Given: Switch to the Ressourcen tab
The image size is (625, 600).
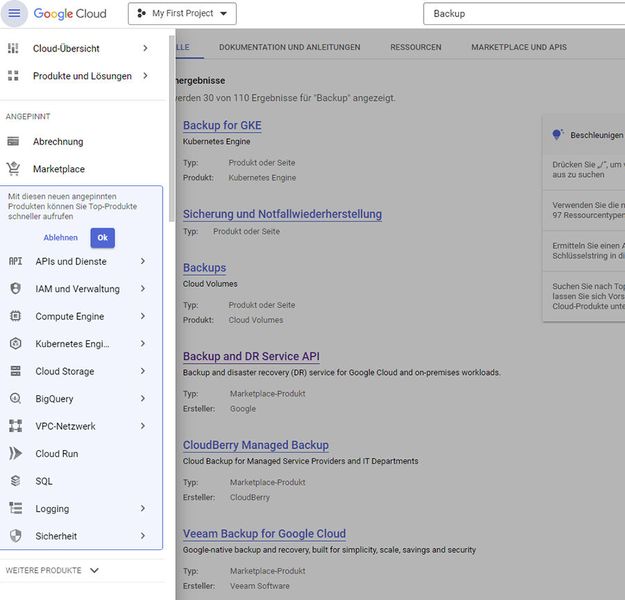Looking at the screenshot, I should [x=416, y=47].
